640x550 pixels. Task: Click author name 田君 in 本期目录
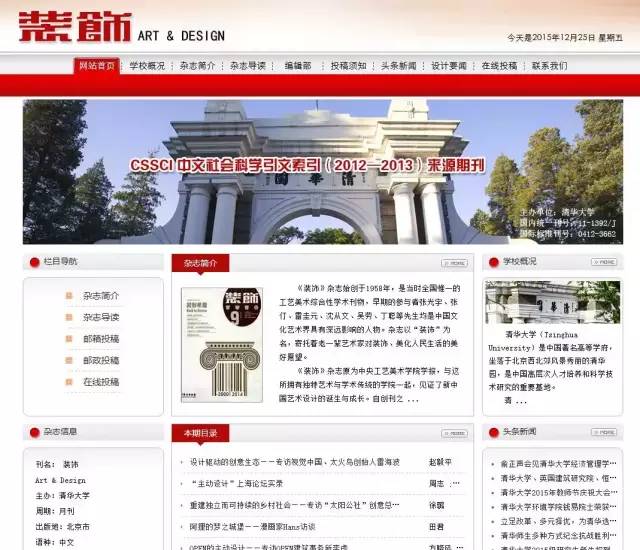tap(436, 527)
